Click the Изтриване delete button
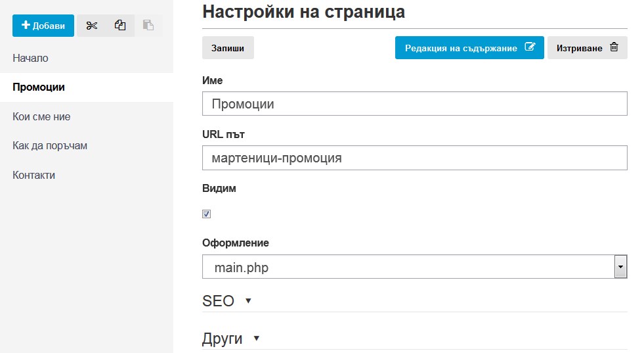Viewport: 644px width, 353px height. 588,48
